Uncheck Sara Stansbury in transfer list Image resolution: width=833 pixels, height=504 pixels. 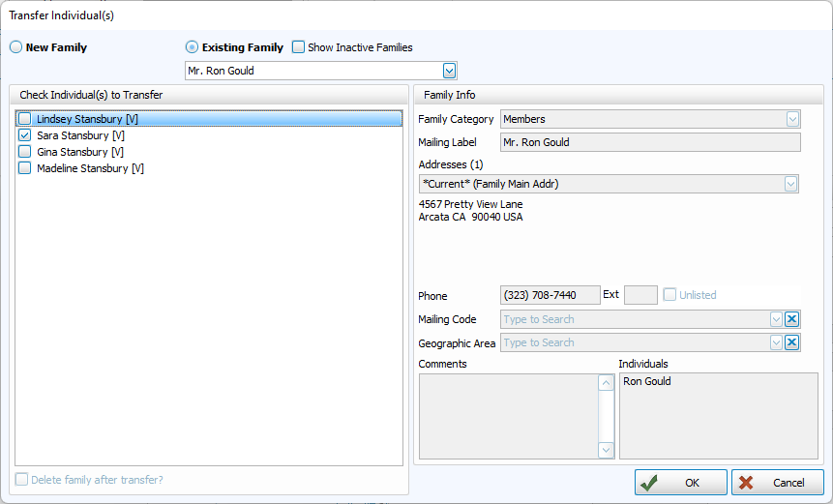25,135
